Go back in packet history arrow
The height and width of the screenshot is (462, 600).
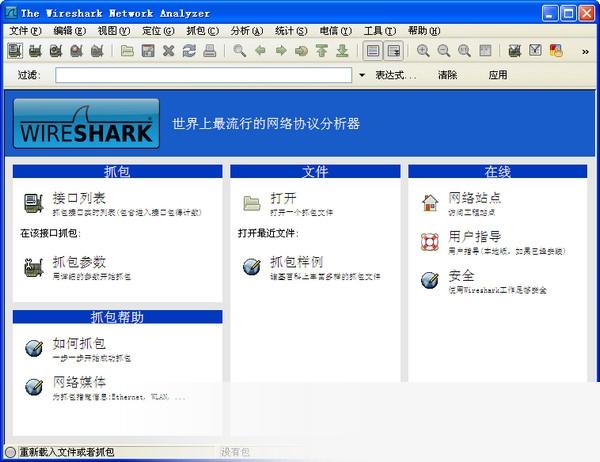click(260, 51)
